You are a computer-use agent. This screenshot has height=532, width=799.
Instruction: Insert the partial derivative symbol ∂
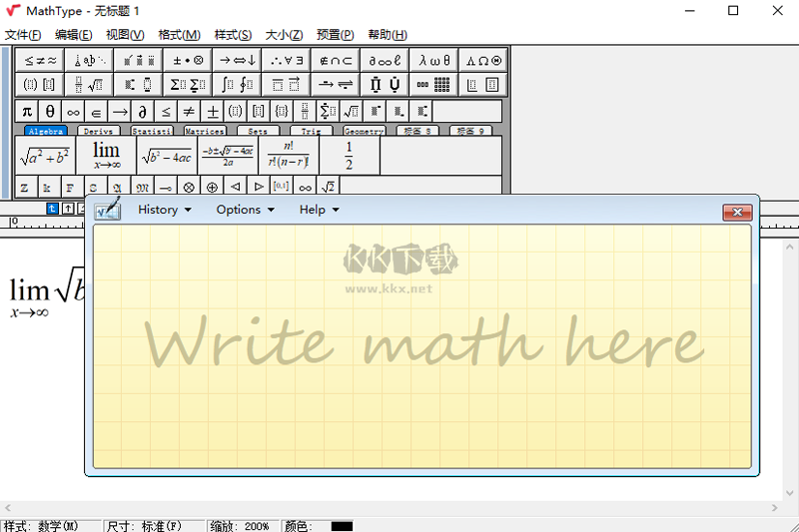pyautogui.click(x=143, y=111)
